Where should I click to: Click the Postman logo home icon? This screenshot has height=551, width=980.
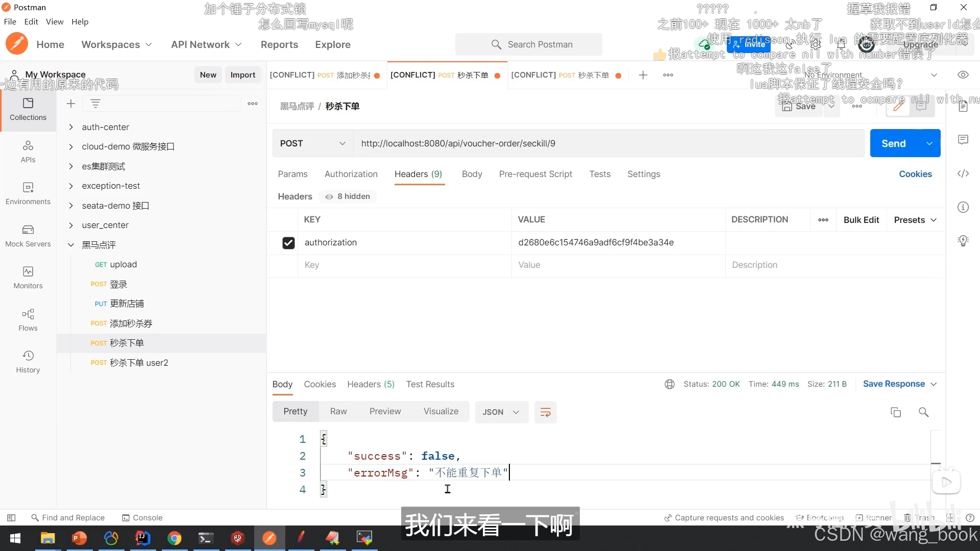point(17,44)
